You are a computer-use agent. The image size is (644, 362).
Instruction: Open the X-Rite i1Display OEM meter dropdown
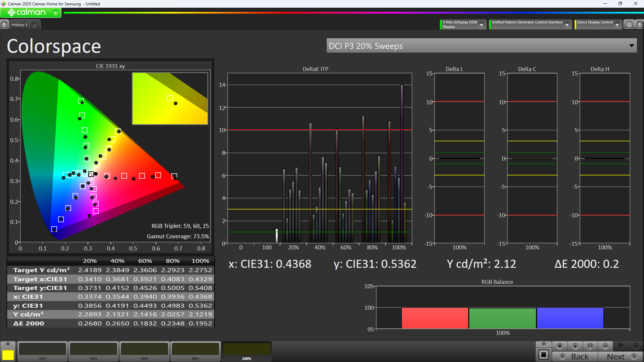coord(481,25)
